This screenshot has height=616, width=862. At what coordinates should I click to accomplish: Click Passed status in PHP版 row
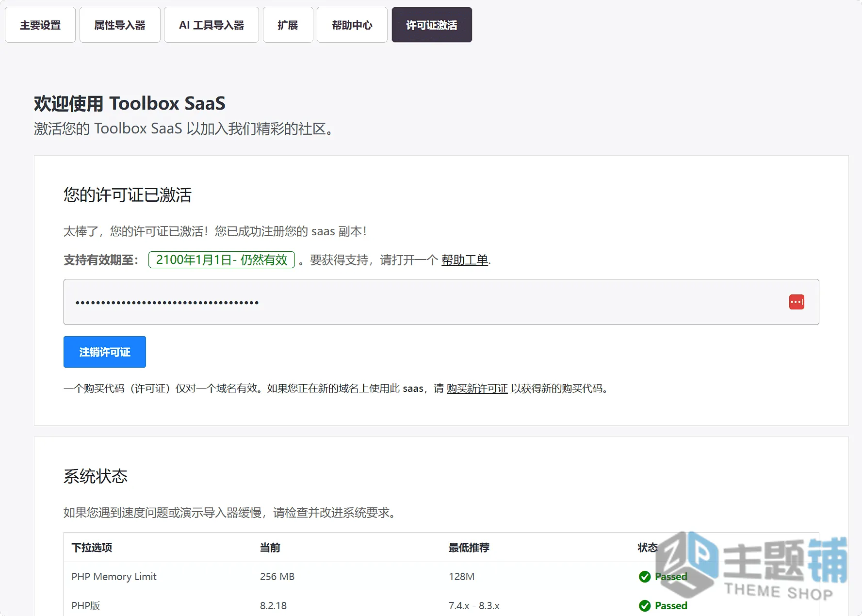tap(671, 606)
